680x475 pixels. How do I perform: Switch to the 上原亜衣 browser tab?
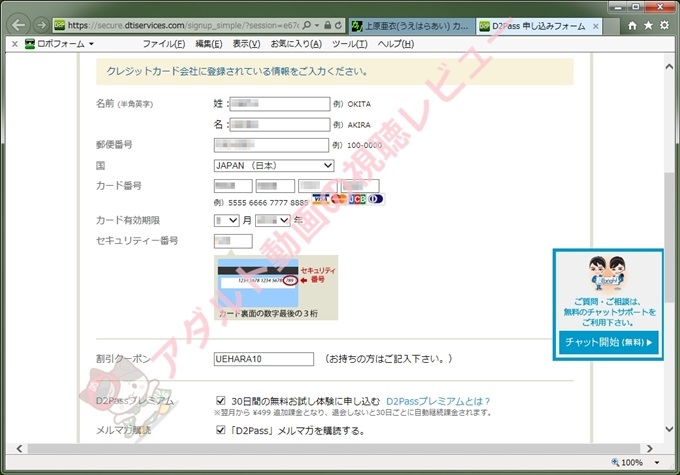click(x=412, y=26)
